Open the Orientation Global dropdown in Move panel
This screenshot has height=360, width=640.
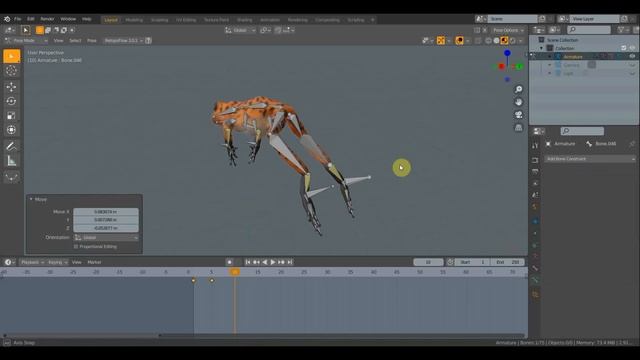106,238
